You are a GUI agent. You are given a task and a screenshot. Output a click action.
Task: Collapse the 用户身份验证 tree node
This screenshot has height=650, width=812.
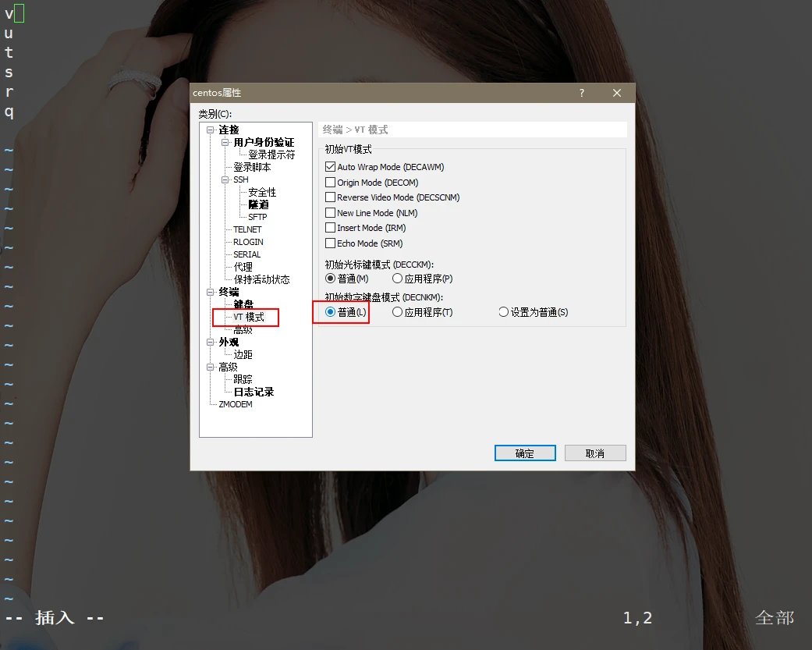click(225, 143)
